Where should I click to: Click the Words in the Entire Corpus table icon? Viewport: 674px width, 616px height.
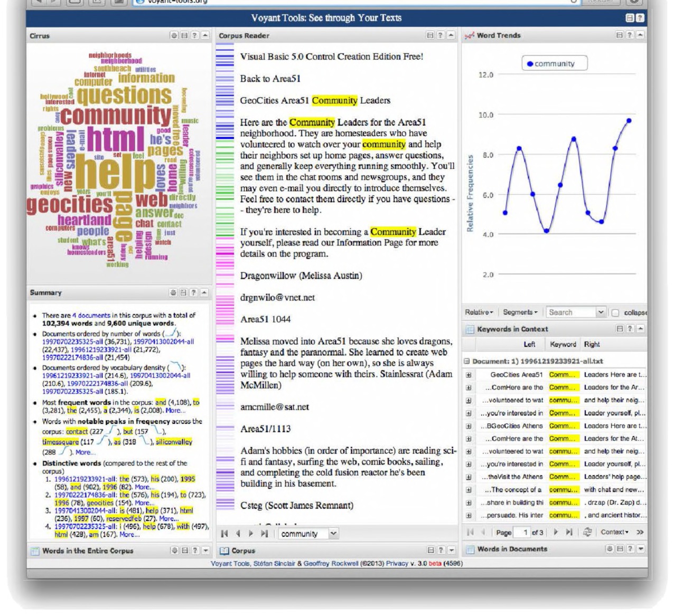(x=35, y=551)
